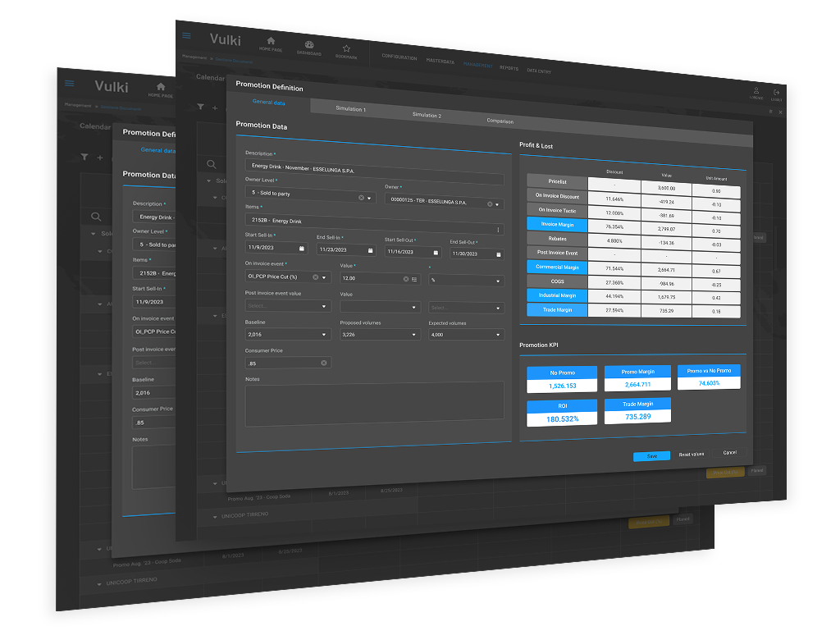Click the Logout icon in the top right

[776, 95]
